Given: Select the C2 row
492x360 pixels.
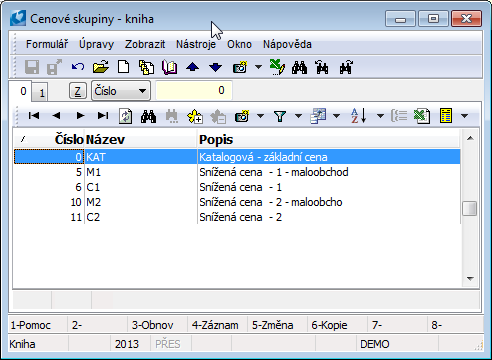Looking at the screenshot, I should 237,217.
